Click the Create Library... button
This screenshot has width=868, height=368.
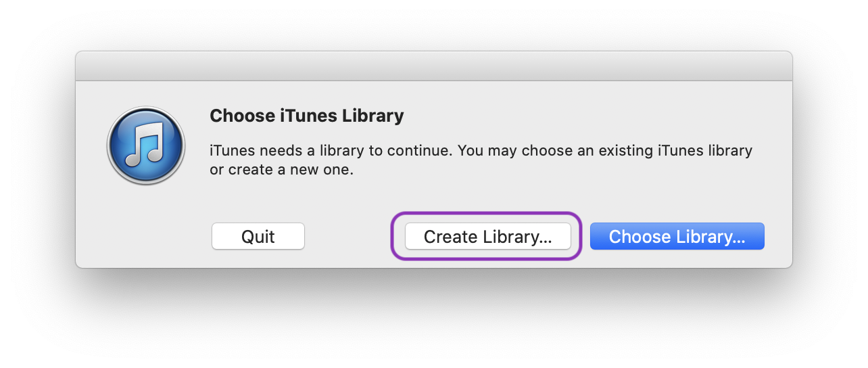pyautogui.click(x=487, y=237)
